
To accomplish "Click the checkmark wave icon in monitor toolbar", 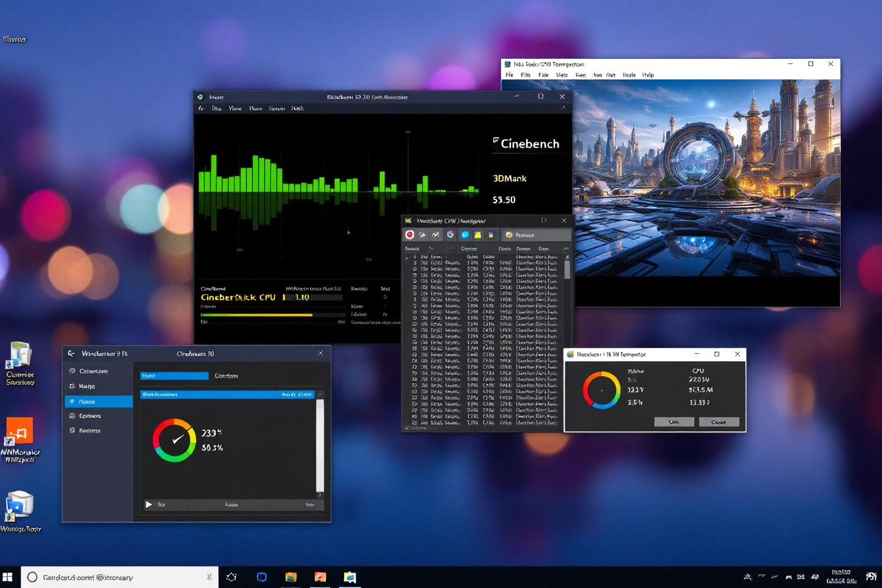I will [435, 235].
